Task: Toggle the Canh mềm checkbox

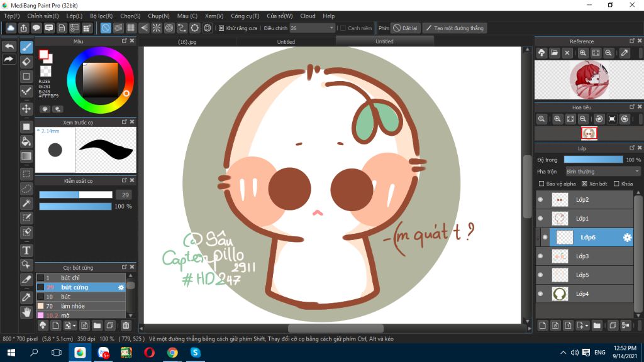Action: (343, 28)
